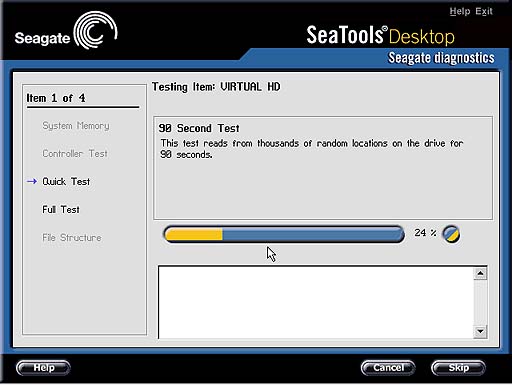This screenshot has height=385, width=512.
Task: Open the Help menu at top right
Action: [460, 11]
